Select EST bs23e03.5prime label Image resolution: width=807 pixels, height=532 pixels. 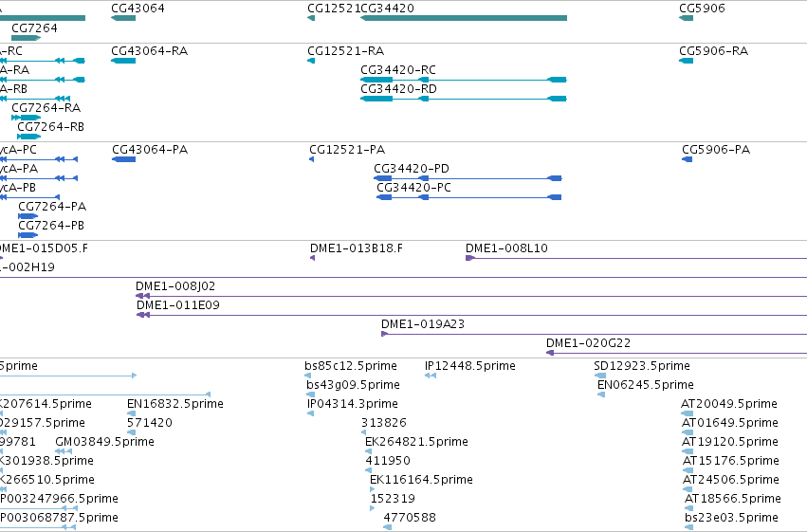[731, 518]
